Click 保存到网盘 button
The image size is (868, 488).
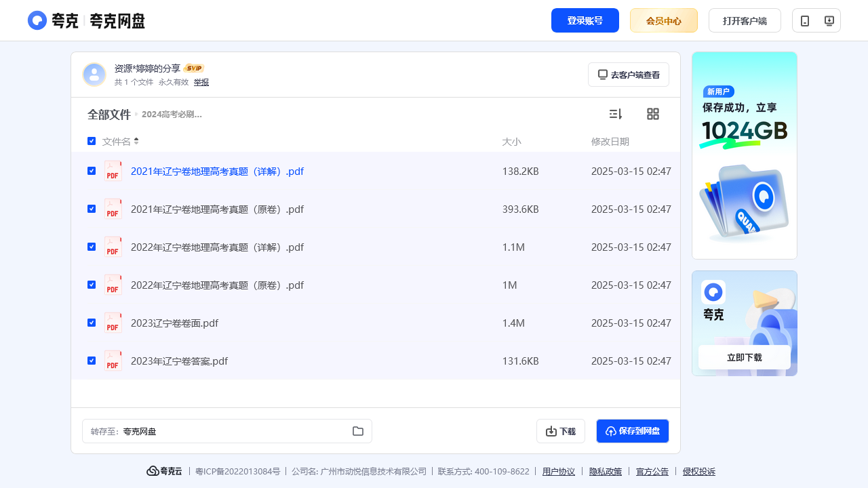tap(633, 431)
